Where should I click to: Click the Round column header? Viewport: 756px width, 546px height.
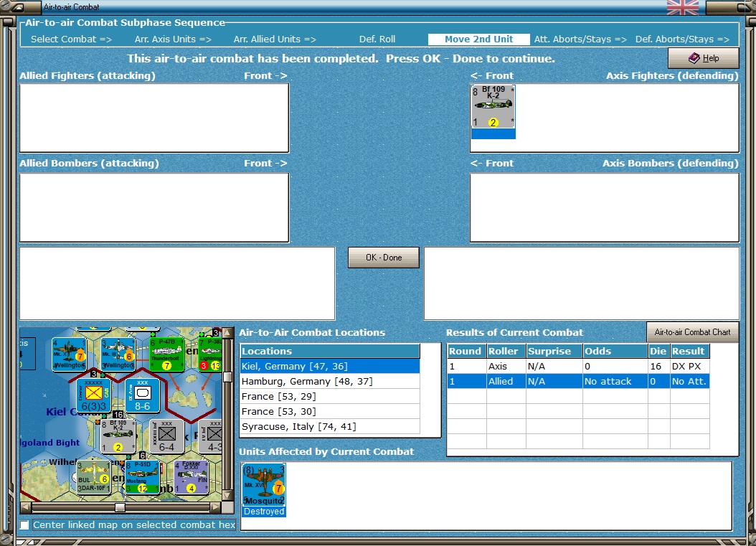(466, 351)
